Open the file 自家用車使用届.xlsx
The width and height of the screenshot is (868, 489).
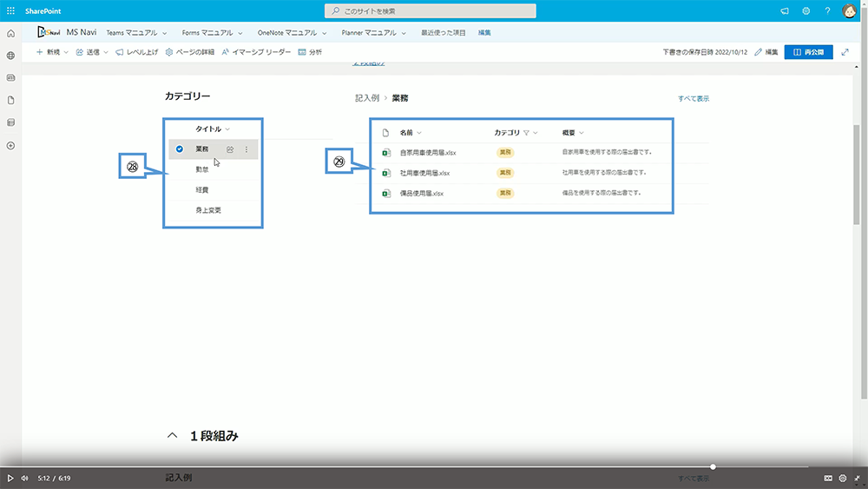coord(428,152)
